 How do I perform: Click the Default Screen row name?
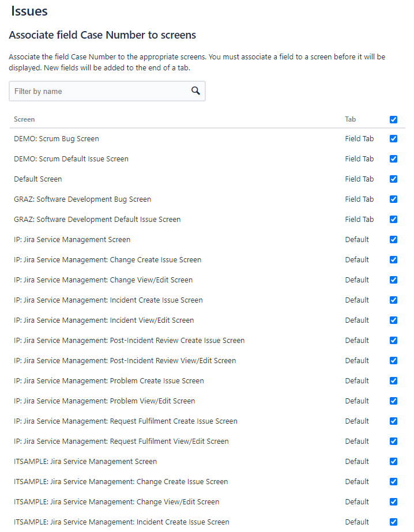[x=37, y=179]
